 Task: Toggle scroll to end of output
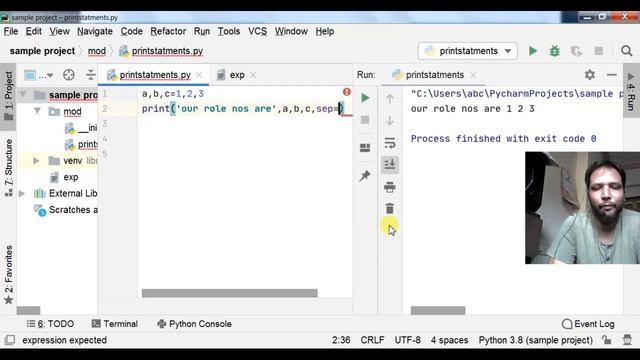(x=390, y=164)
